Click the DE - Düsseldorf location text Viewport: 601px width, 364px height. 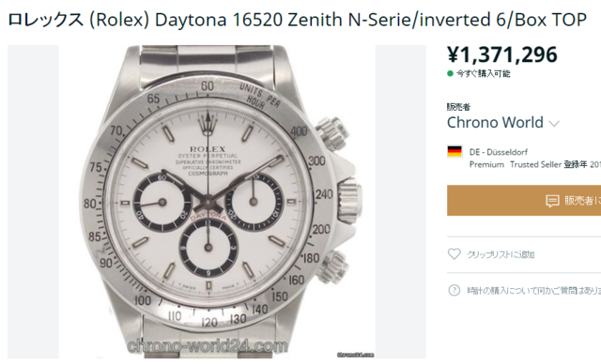point(499,152)
